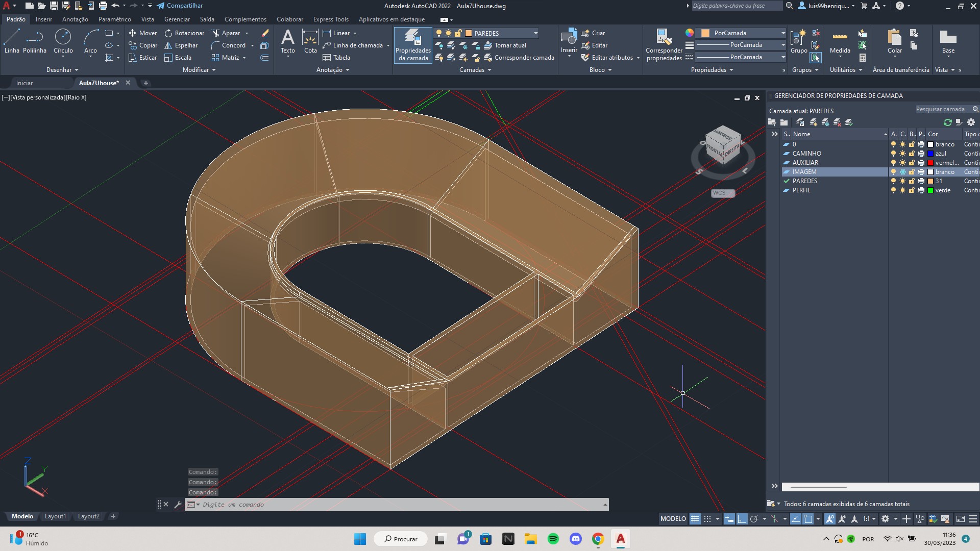Toggle lock for AUXILIAR layer
This screenshot has height=551, width=980.
click(x=912, y=163)
